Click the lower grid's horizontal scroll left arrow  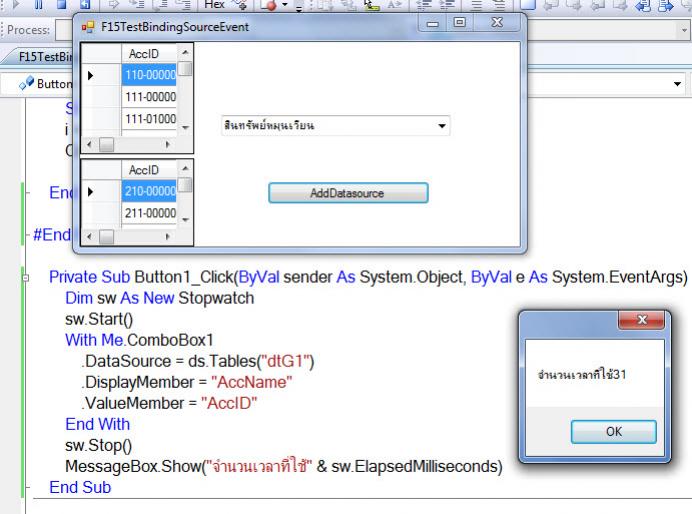click(89, 236)
